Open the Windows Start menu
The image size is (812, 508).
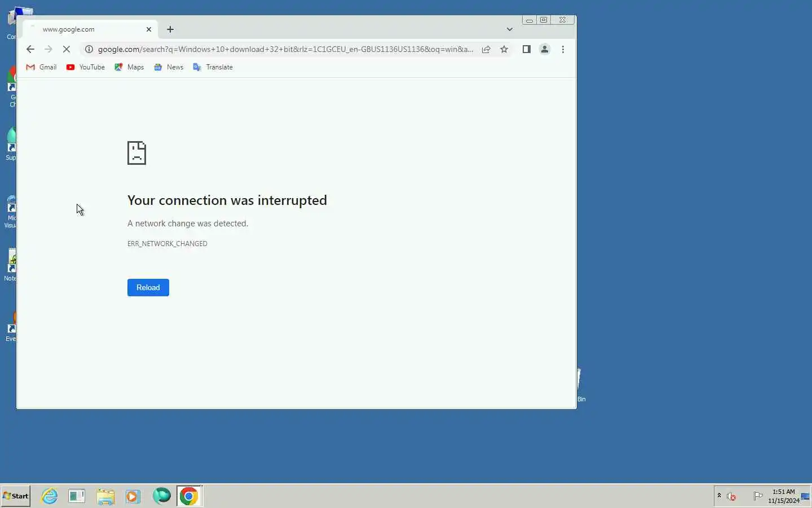pyautogui.click(x=16, y=496)
